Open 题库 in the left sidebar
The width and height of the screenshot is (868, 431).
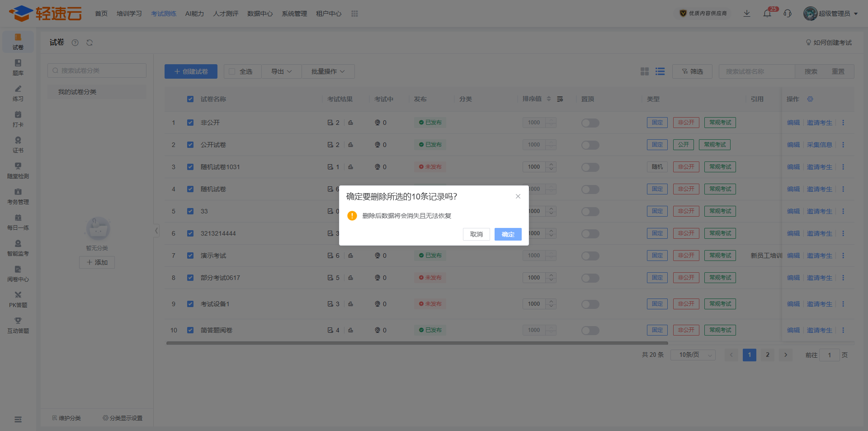[18, 67]
